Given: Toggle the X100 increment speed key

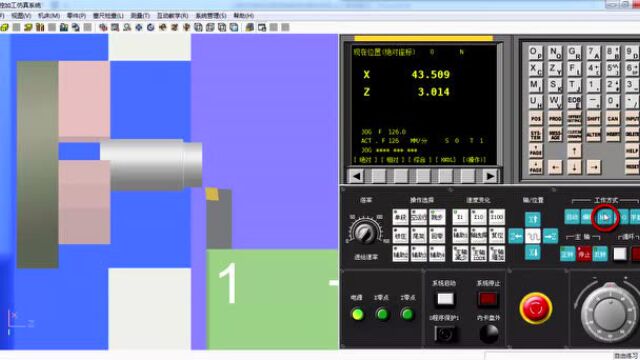Looking at the screenshot, I should pos(497,217).
